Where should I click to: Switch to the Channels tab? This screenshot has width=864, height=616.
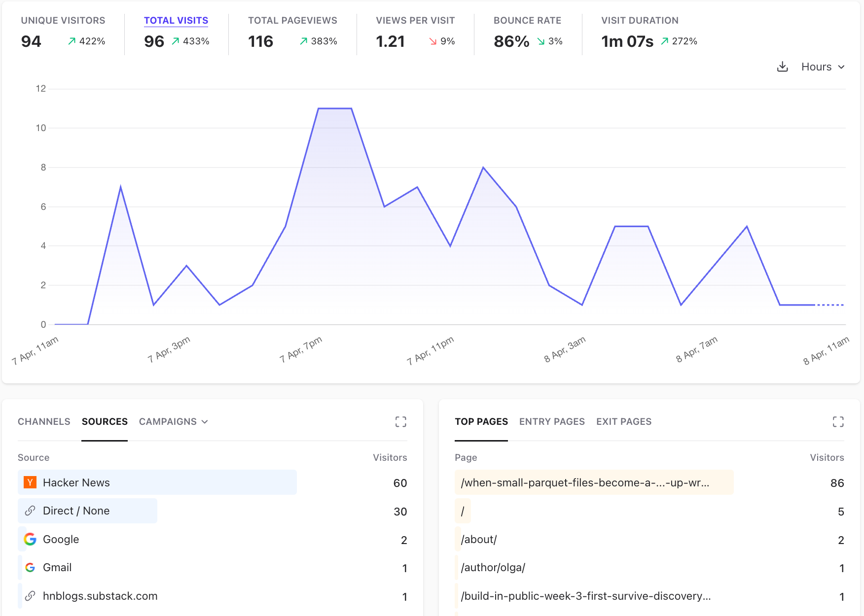[x=44, y=422]
